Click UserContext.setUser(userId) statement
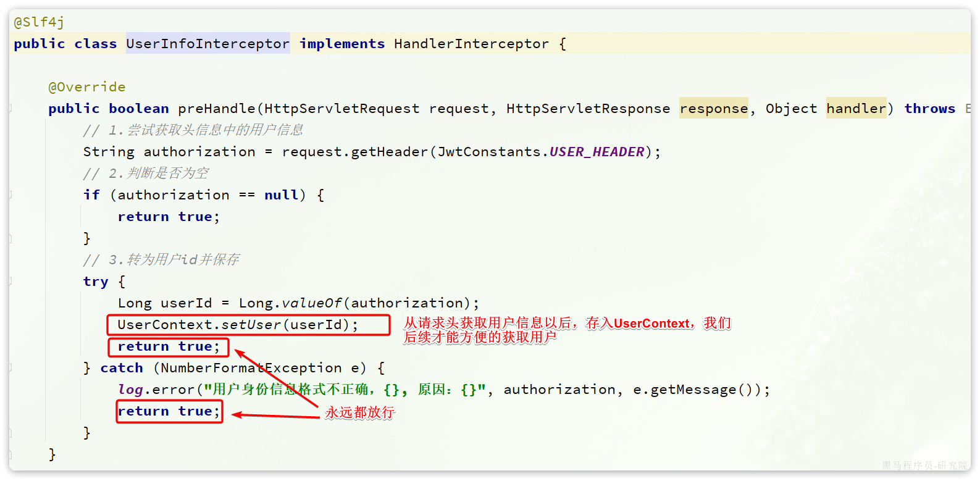 [x=238, y=325]
